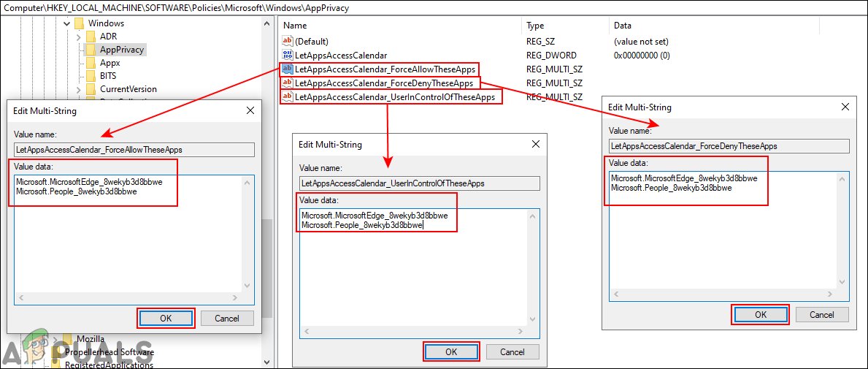Image resolution: width=868 pixels, height=369 pixels.
Task: Click the ADR folder icon
Action: pos(91,37)
